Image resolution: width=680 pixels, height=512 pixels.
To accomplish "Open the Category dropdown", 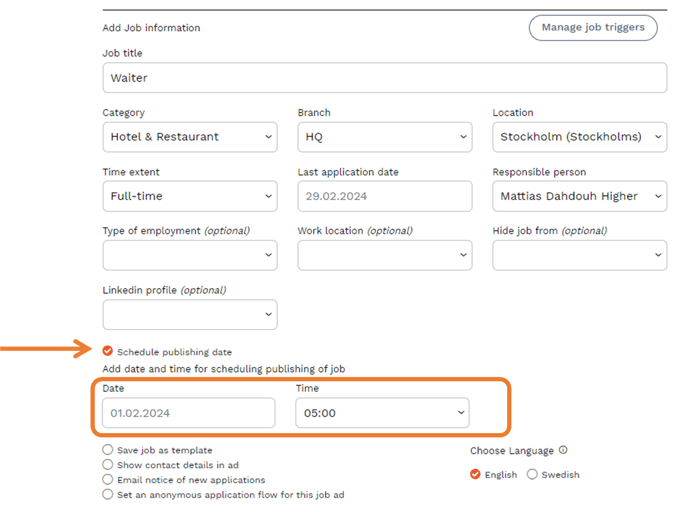I will (x=190, y=137).
